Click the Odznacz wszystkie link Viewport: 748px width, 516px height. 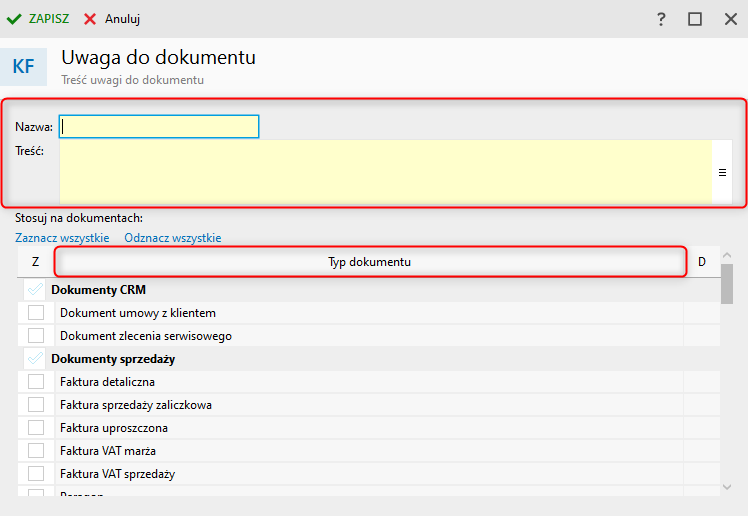(x=172, y=238)
